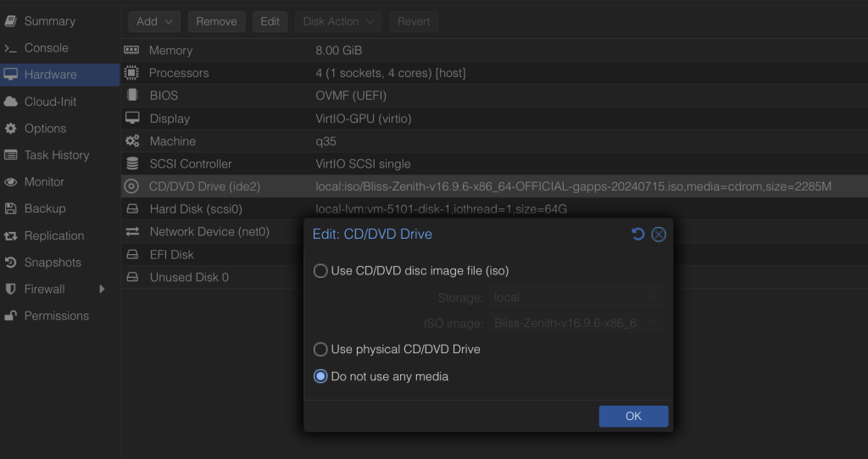Click the SCSI Controller database icon
The height and width of the screenshot is (459, 868).
tap(132, 164)
